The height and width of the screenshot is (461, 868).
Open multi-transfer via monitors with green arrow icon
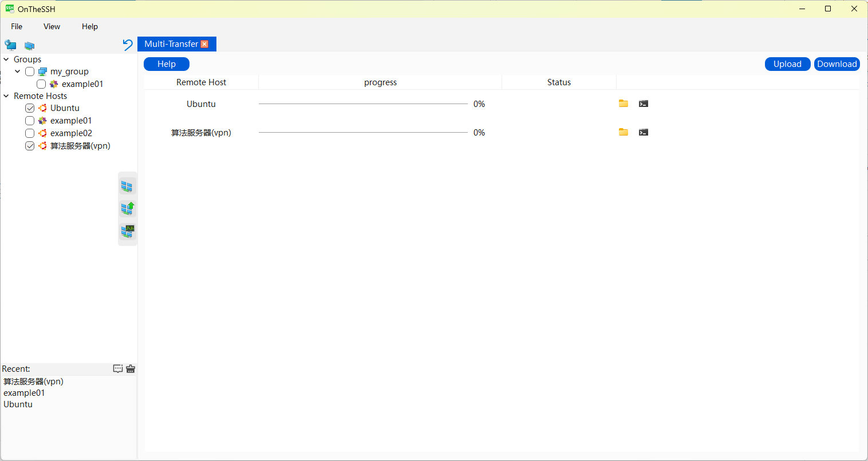(x=127, y=209)
